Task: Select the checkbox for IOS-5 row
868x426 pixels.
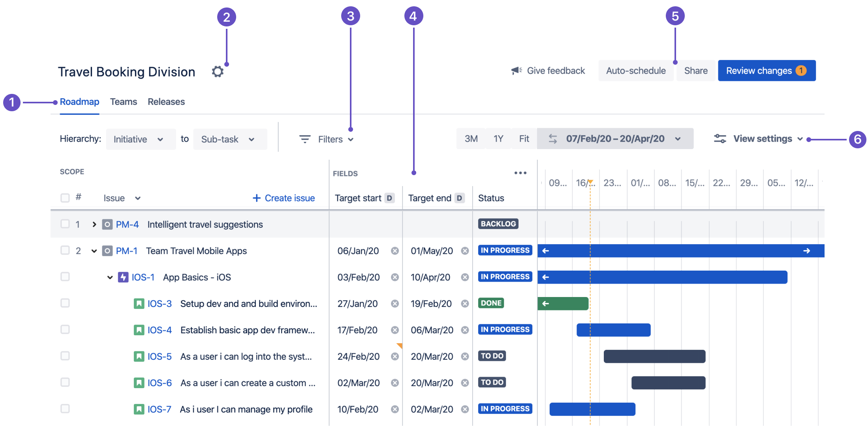Action: pyautogui.click(x=65, y=356)
